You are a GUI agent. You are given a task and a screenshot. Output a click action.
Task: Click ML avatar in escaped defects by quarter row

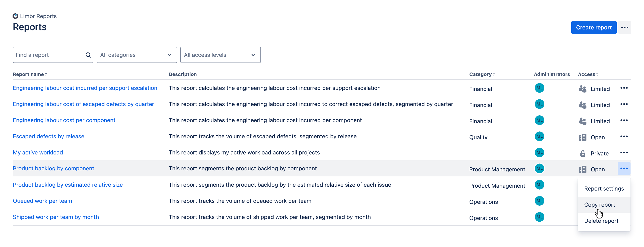(x=539, y=104)
